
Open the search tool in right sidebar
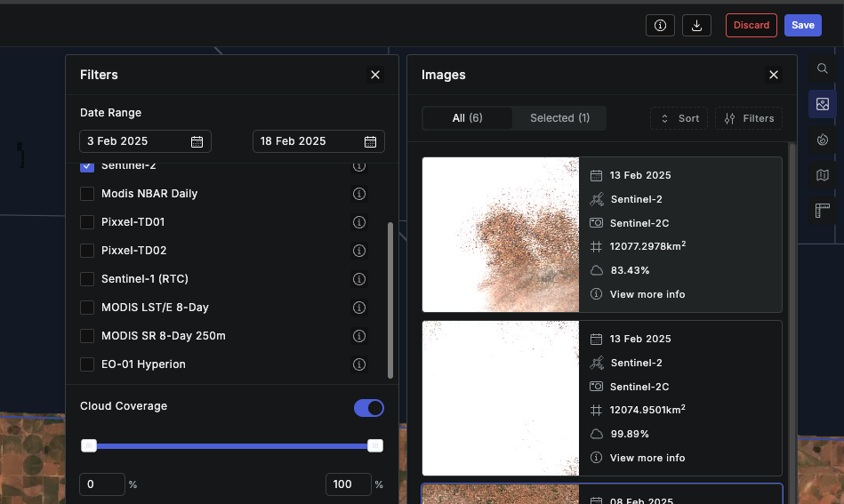pos(822,68)
